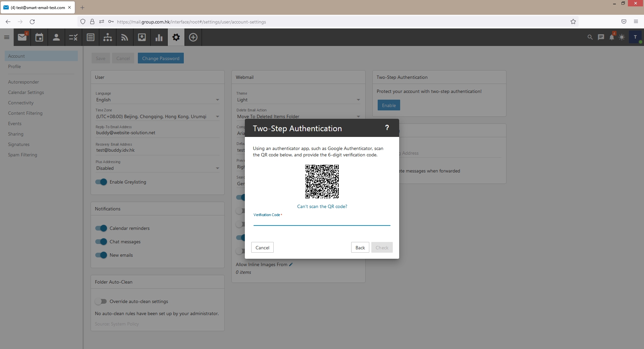Open the notifications bell

click(x=612, y=37)
